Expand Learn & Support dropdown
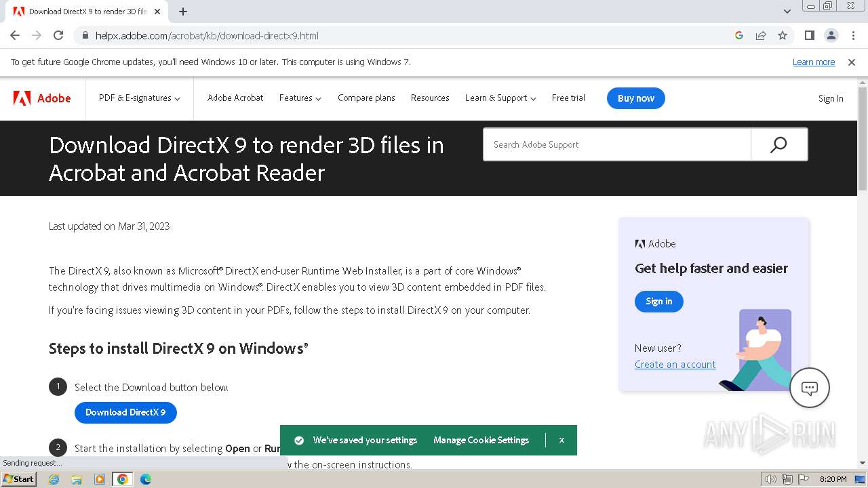The image size is (868, 488). pyautogui.click(x=500, y=98)
